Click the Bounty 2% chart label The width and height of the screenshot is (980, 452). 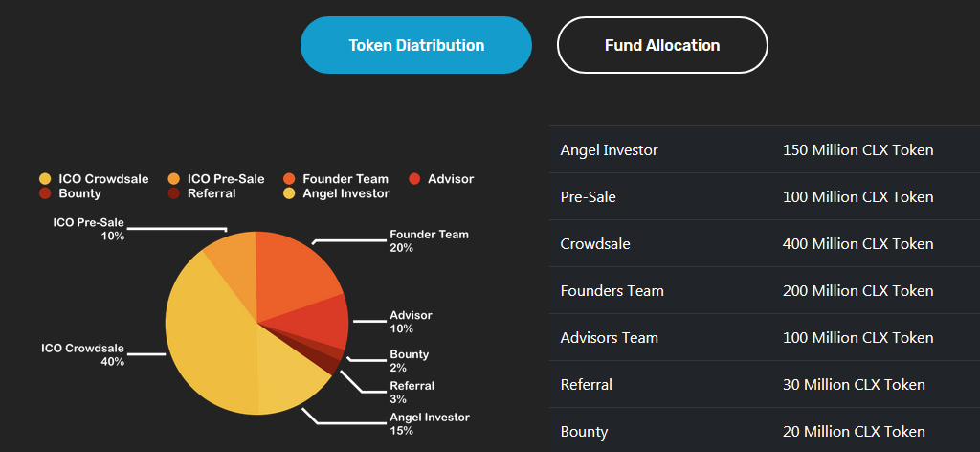coord(409,361)
